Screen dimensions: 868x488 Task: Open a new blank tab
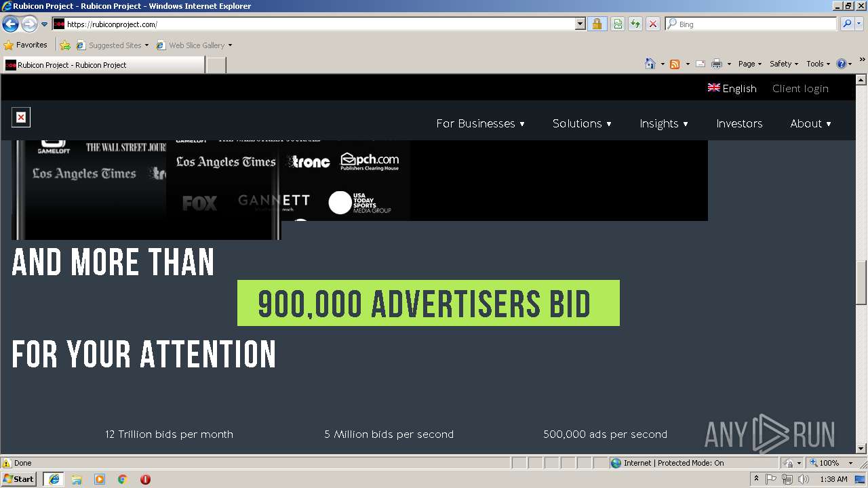[216, 64]
